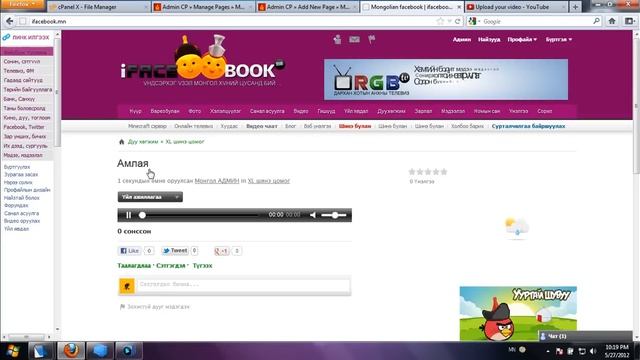Open the Angry Birds banner

click(518, 313)
